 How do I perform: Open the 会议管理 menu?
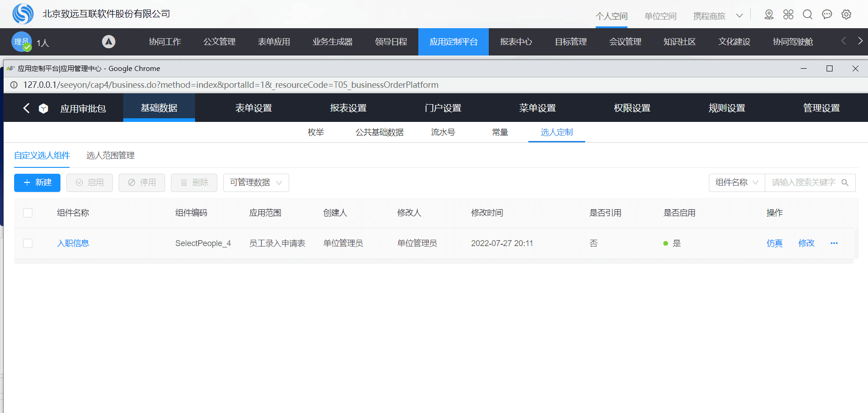coord(625,42)
